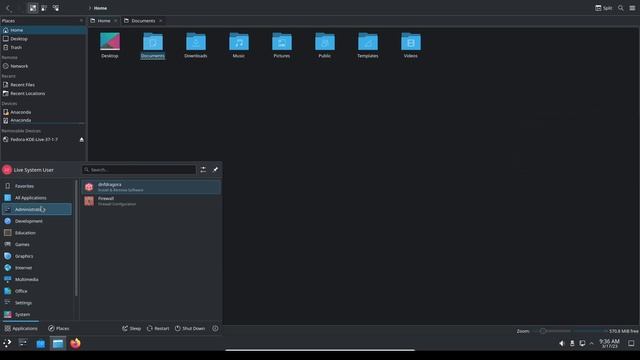
Task: Select the Desktop folder icon
Action: click(110, 45)
